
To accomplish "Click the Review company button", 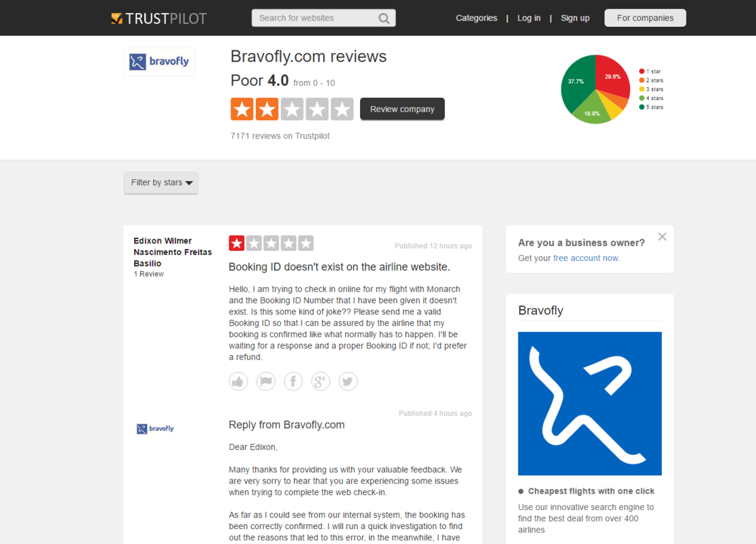I will coord(402,109).
